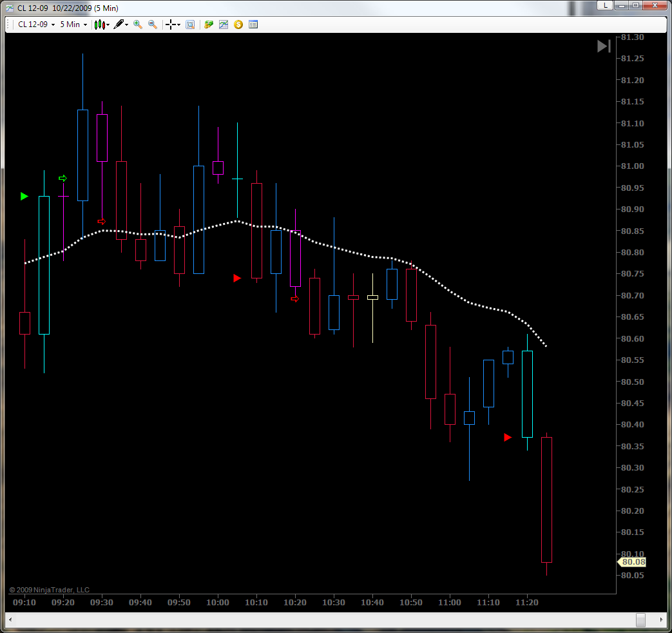Open the data box icon
This screenshot has height=633, width=672.
click(x=190, y=24)
